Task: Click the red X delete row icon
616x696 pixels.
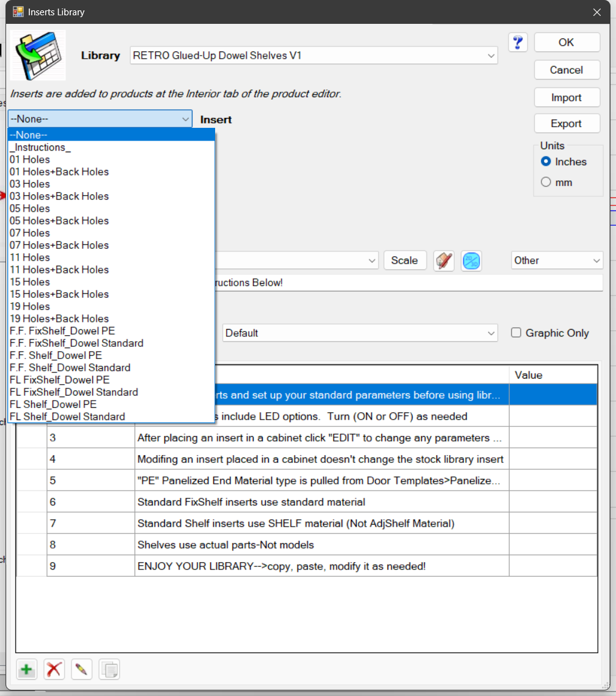Action: pyautogui.click(x=54, y=669)
